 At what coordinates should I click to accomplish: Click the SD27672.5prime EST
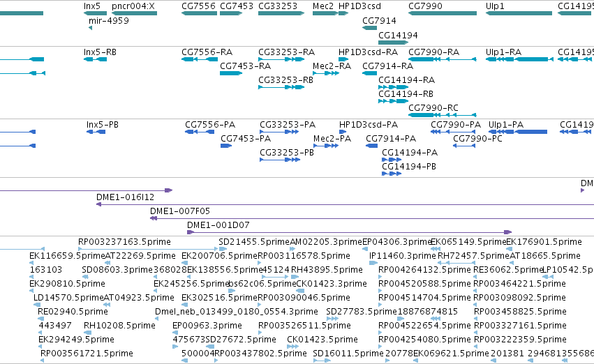click(x=210, y=347)
